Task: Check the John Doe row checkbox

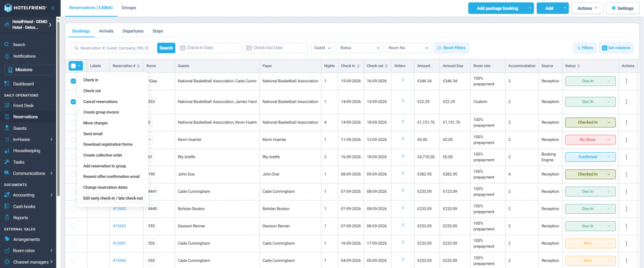Action: [73, 174]
